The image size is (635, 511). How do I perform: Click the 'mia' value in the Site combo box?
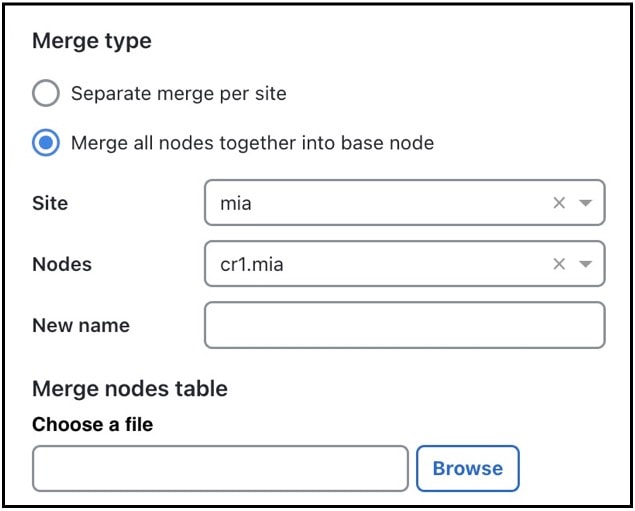pyautogui.click(x=236, y=203)
